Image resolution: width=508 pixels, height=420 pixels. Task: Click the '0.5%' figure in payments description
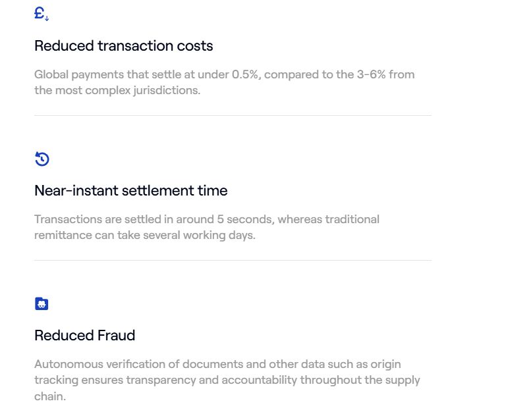246,74
